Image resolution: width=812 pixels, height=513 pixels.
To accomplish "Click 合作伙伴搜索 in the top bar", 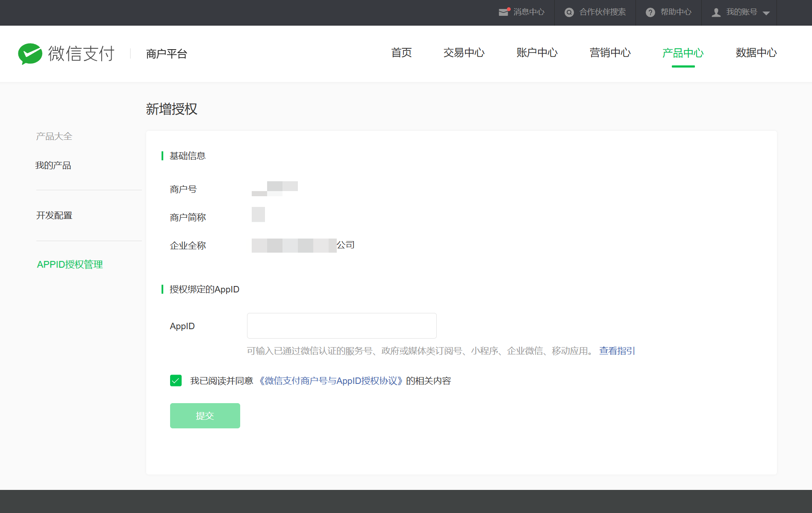I will pyautogui.click(x=603, y=12).
